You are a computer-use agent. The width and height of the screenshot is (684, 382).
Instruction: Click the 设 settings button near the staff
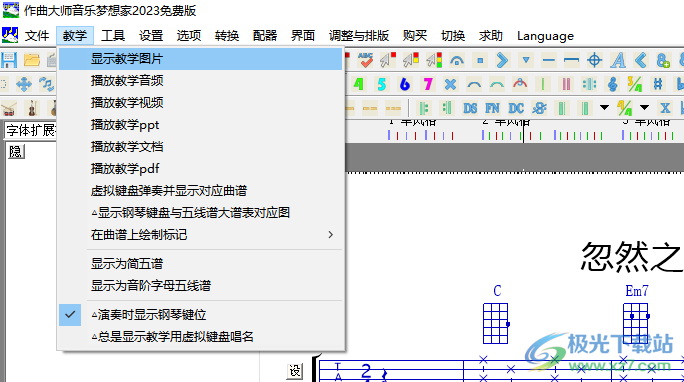(x=295, y=371)
